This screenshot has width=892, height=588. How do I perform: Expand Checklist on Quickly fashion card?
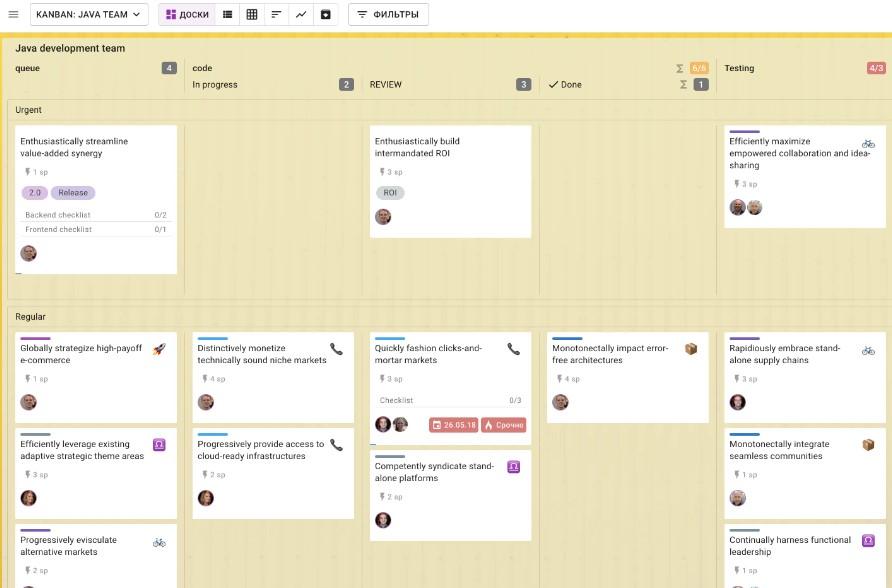(x=449, y=400)
